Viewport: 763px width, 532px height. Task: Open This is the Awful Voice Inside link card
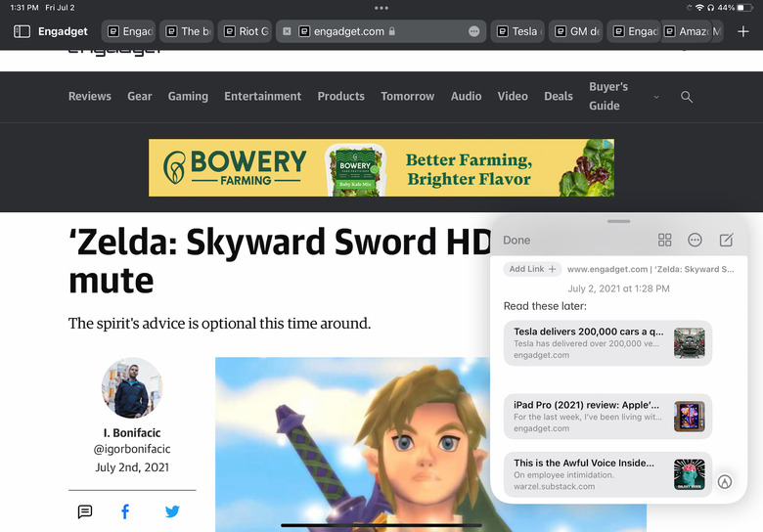(607, 474)
